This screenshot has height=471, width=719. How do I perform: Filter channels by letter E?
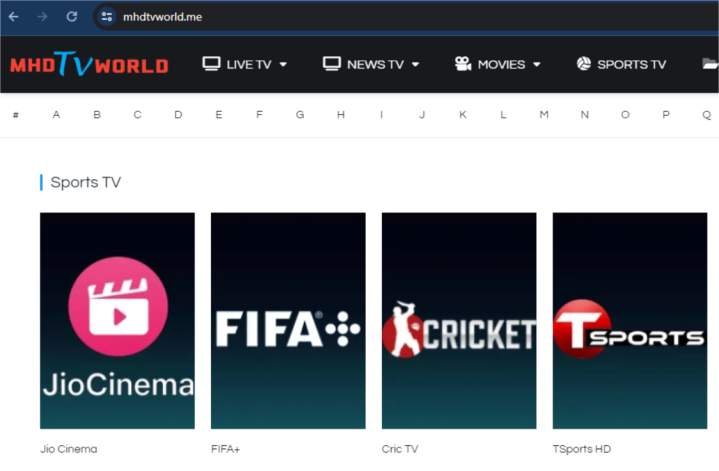tap(219, 115)
